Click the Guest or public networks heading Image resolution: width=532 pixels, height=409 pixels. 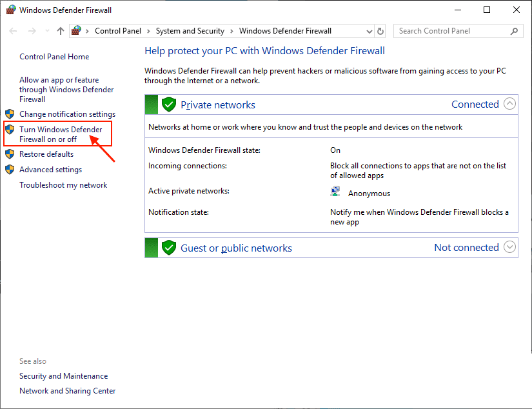236,248
